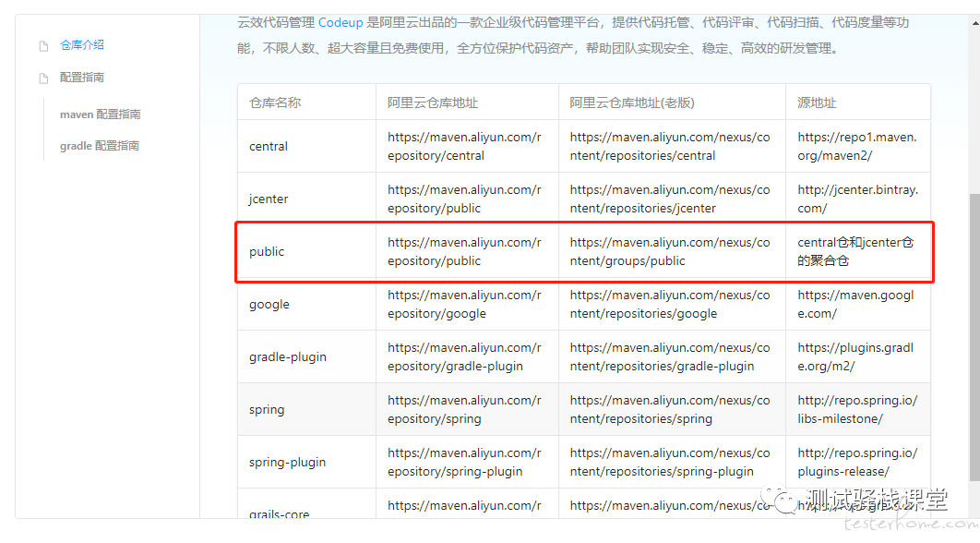Viewport: 980px width, 543px height.
Task: Click the old repositories/gradle-plugin nexus address
Action: pos(670,356)
